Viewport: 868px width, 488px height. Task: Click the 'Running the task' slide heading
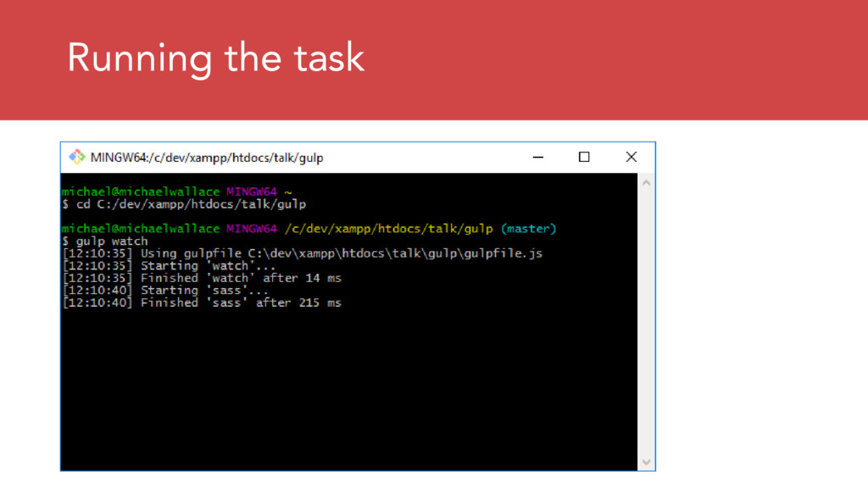pyautogui.click(x=215, y=58)
